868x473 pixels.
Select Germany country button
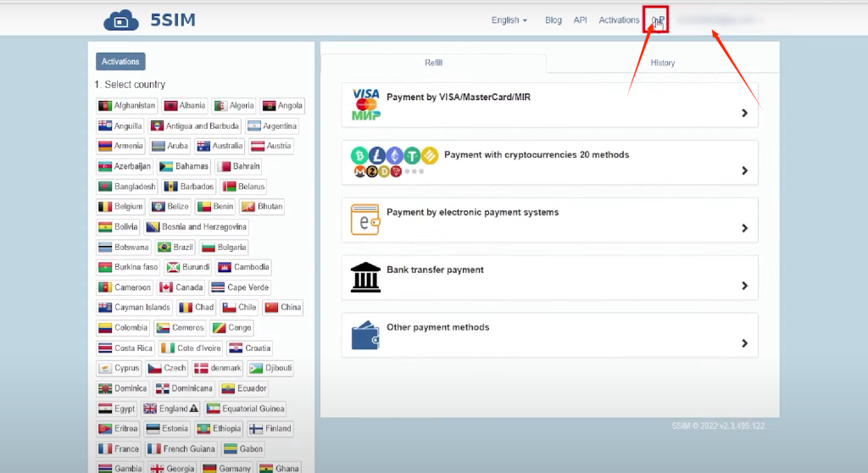[x=227, y=469]
